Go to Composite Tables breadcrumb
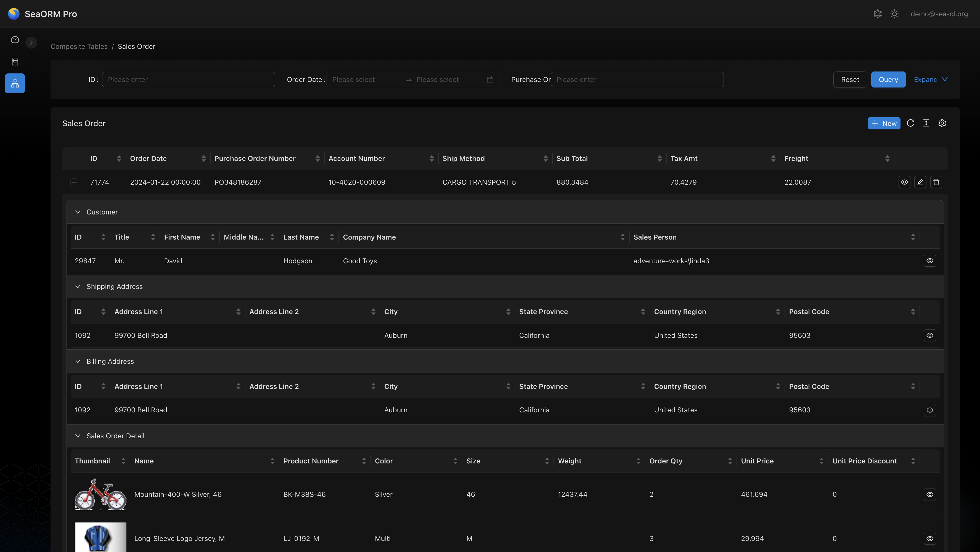 click(x=79, y=46)
